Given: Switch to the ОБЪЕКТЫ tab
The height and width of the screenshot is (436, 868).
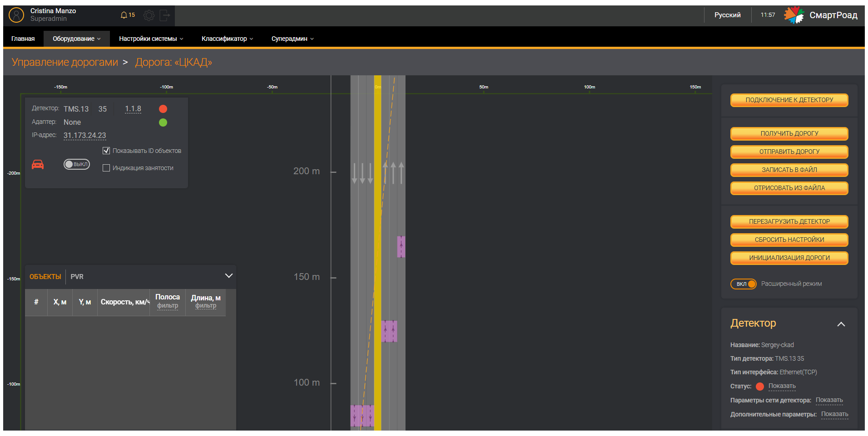Looking at the screenshot, I should point(45,277).
